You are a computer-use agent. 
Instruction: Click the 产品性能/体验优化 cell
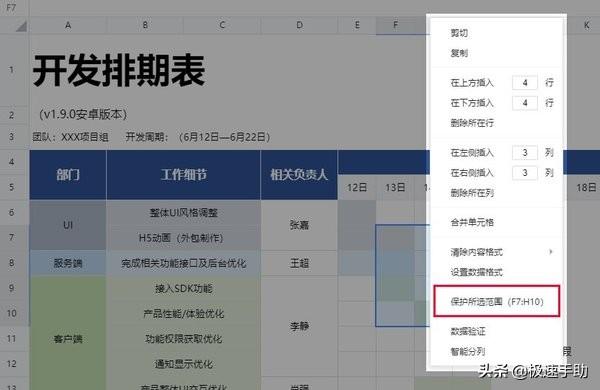tap(184, 314)
